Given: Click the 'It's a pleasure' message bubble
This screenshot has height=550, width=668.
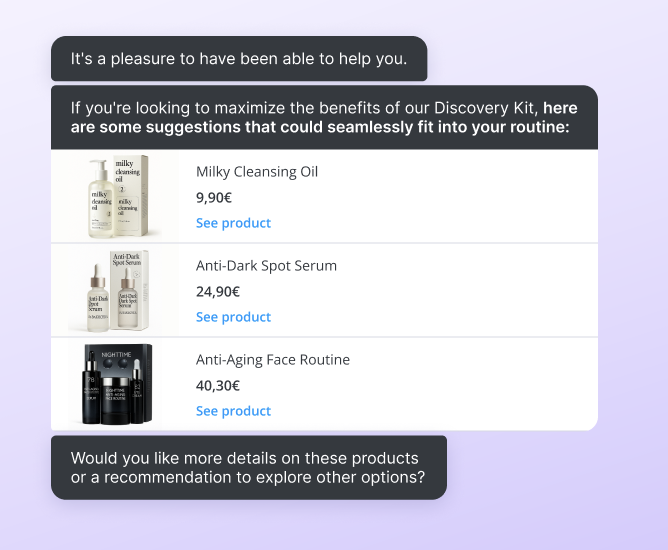Looking at the screenshot, I should point(239,59).
